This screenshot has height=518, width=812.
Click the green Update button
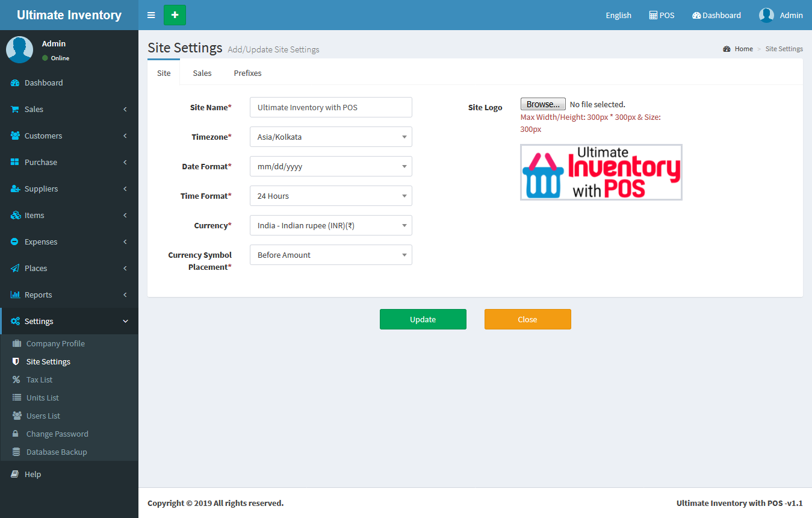(423, 319)
